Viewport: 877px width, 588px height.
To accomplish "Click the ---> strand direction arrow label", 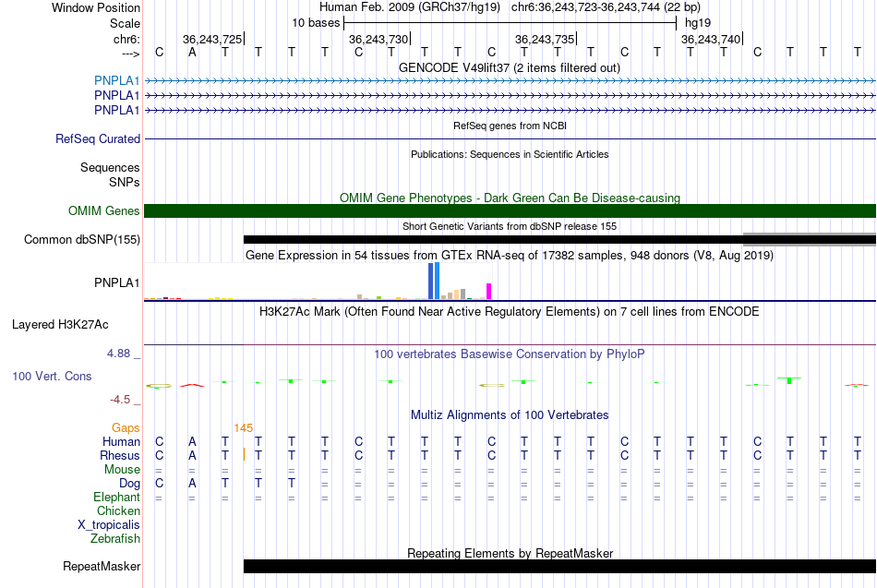I will click(130, 54).
